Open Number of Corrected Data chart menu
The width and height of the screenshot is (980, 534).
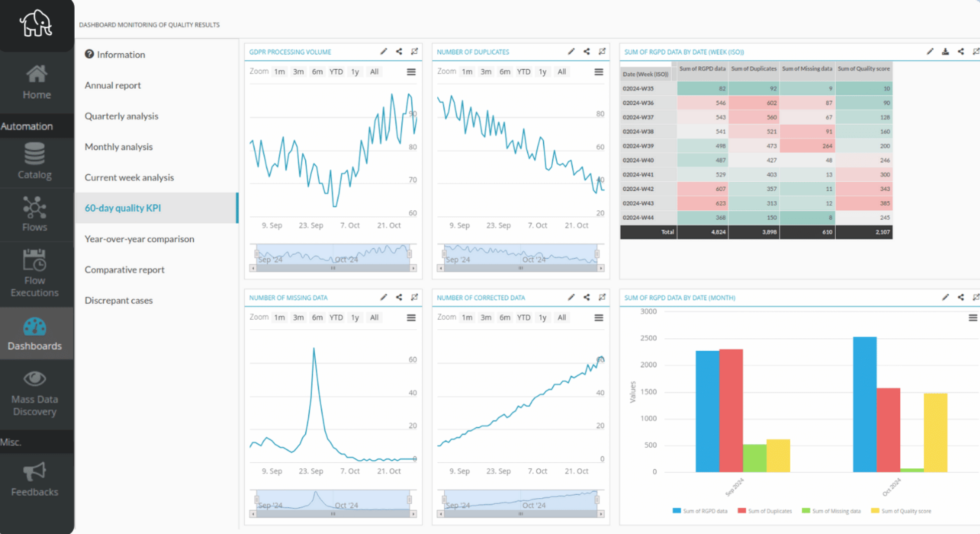[599, 317]
